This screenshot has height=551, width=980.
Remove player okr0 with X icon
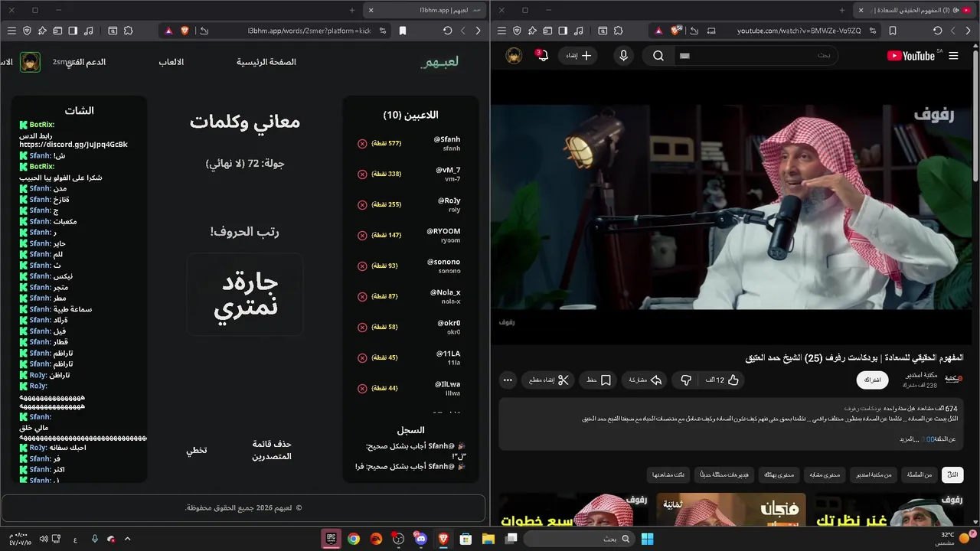pyautogui.click(x=362, y=328)
